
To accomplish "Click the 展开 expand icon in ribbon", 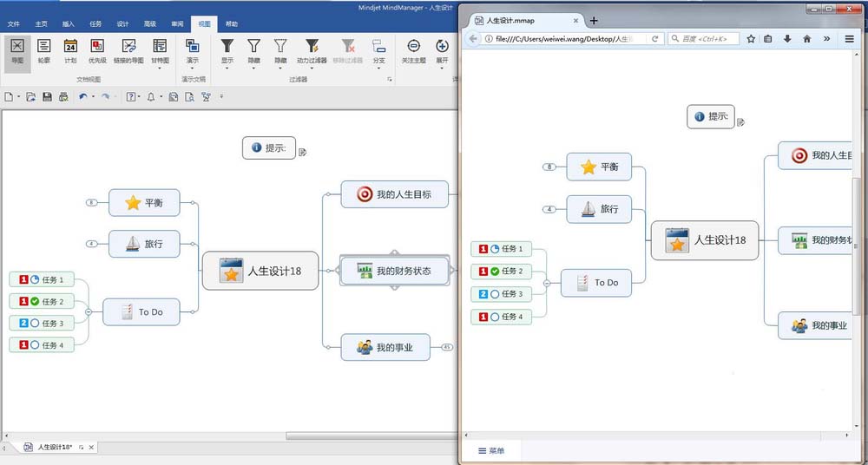I will coord(442,47).
